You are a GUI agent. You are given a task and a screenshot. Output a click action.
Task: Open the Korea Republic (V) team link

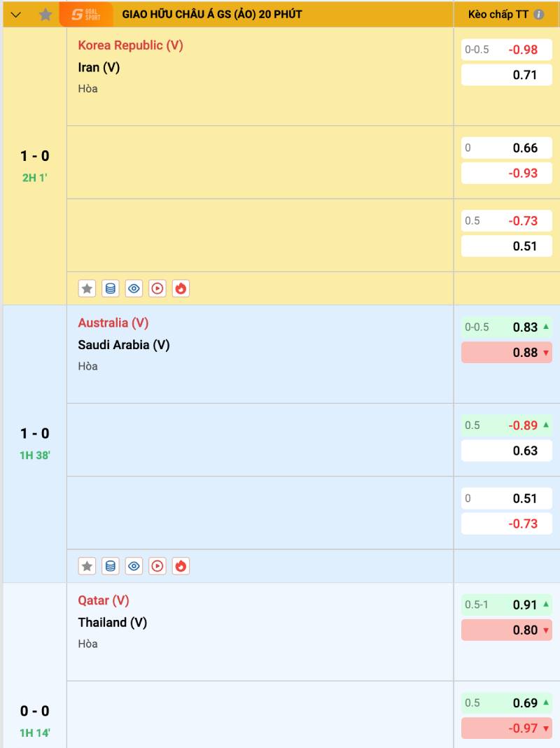coord(130,45)
